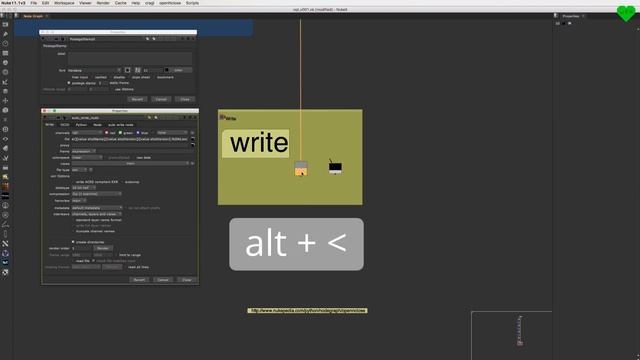Viewport: 640px width, 360px height.
Task: Toggle postage stamp checkbox
Action: point(69,83)
